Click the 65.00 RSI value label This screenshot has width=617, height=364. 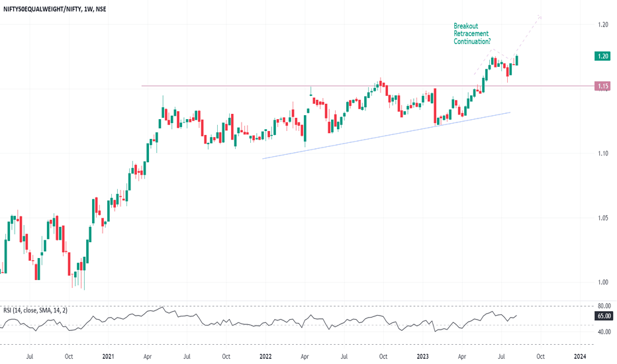(604, 316)
